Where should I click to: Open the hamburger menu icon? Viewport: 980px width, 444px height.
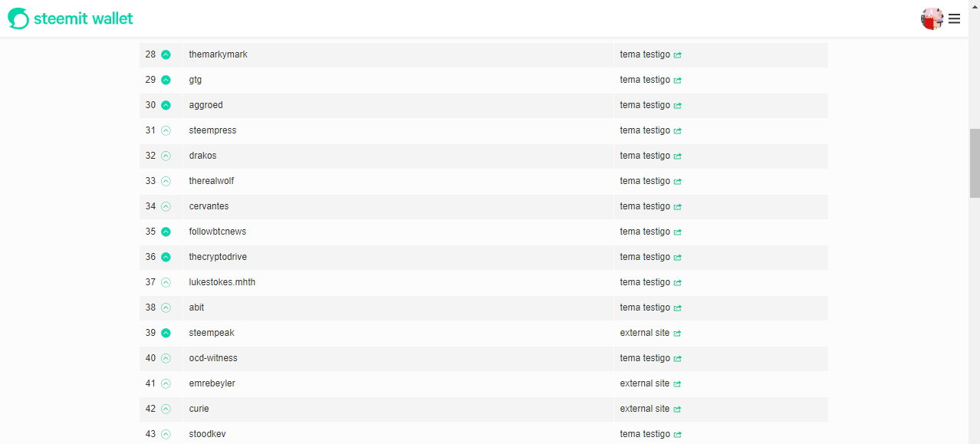(954, 18)
